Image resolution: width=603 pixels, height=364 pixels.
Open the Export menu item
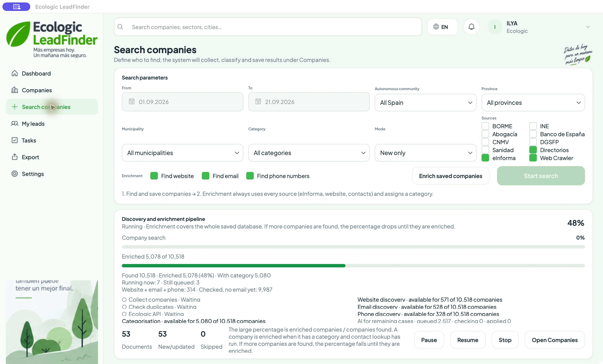point(52,157)
